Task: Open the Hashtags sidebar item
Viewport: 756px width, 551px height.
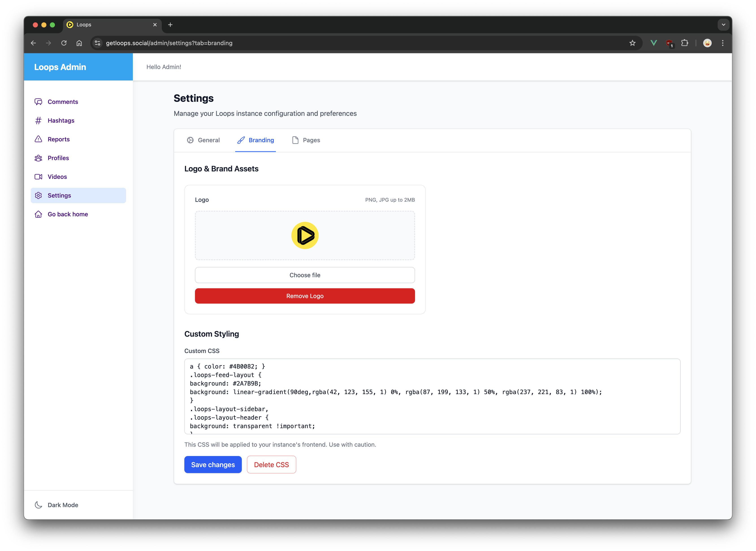Action: point(78,120)
